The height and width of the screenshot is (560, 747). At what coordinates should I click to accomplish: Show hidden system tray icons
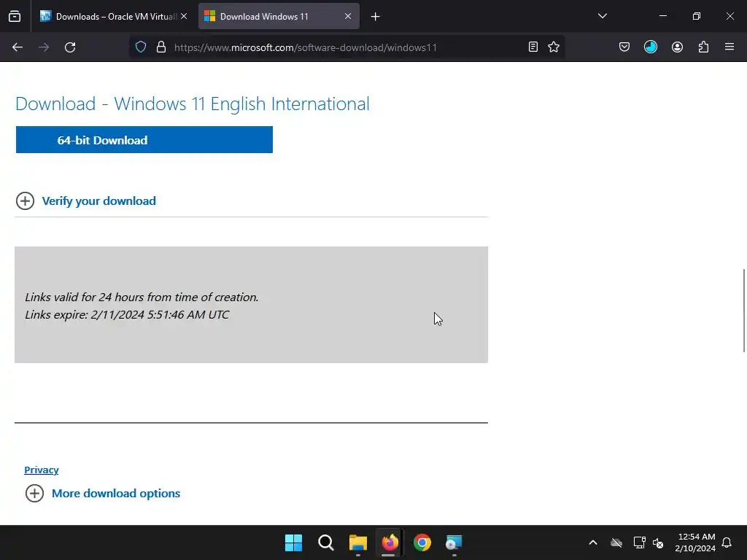593,542
